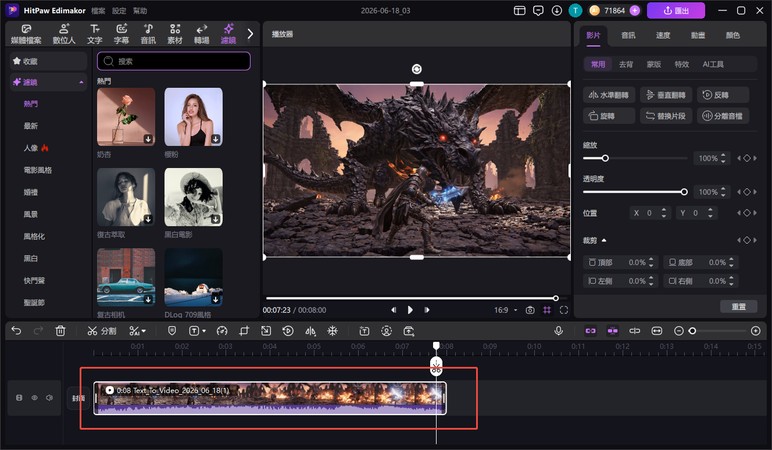This screenshot has height=450, width=772.
Task: Record voiceover with microphone icon
Action: coord(558,331)
